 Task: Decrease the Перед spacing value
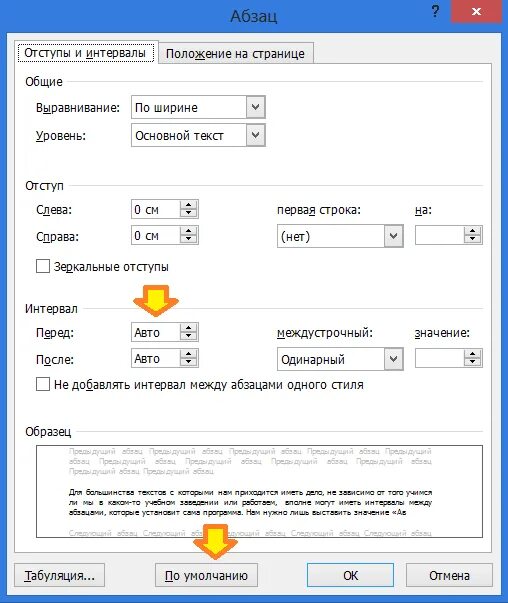[188, 336]
